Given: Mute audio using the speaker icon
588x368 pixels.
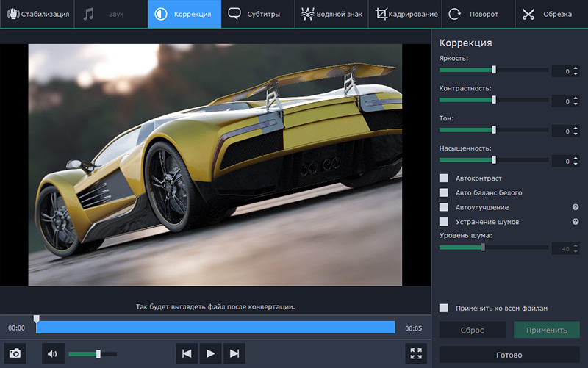Looking at the screenshot, I should [52, 354].
